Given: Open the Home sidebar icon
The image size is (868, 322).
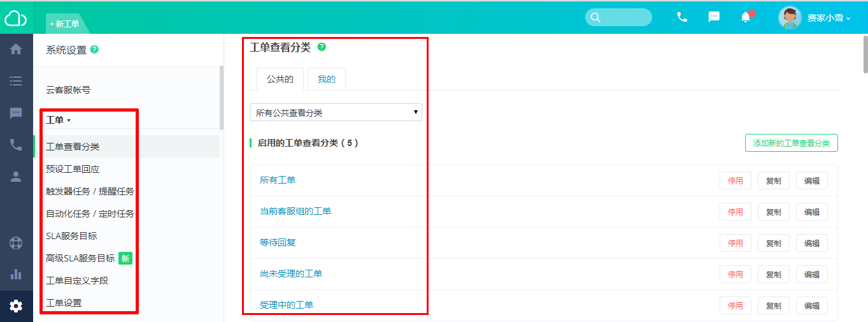Looking at the screenshot, I should (16, 49).
